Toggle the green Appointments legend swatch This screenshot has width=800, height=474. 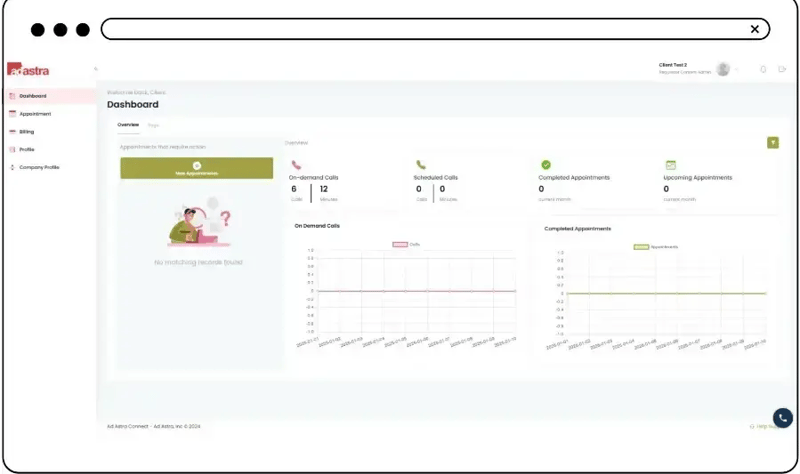tap(641, 247)
